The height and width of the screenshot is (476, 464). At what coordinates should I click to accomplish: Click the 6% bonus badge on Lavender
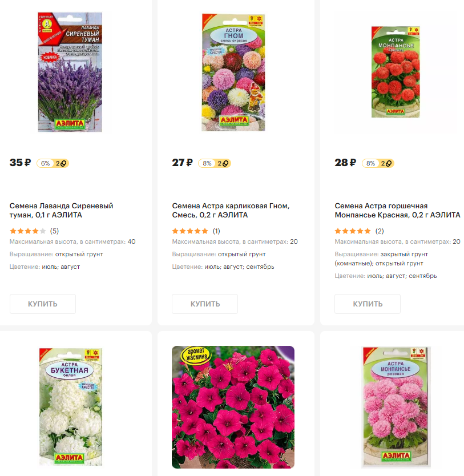(53, 163)
